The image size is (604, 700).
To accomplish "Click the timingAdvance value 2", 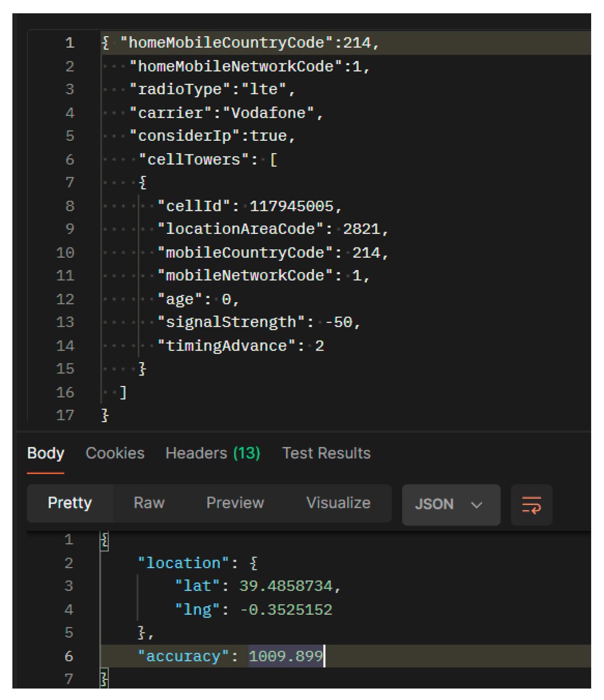I will point(319,346).
